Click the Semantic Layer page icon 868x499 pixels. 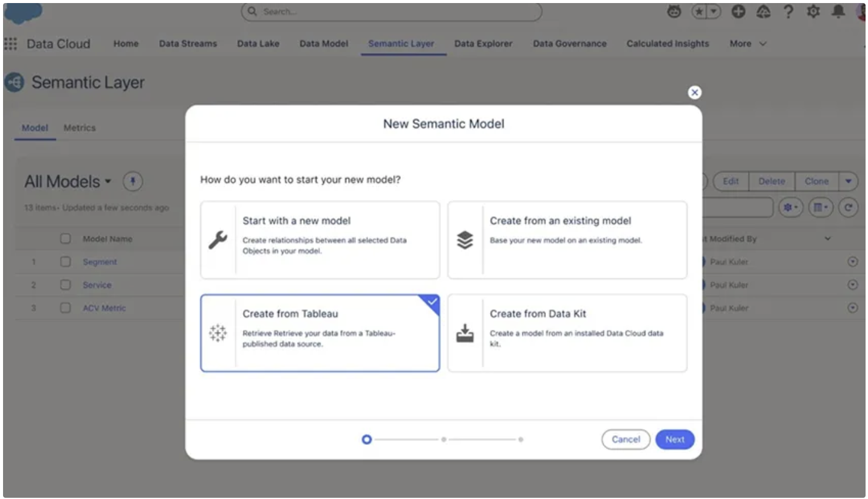[14, 82]
